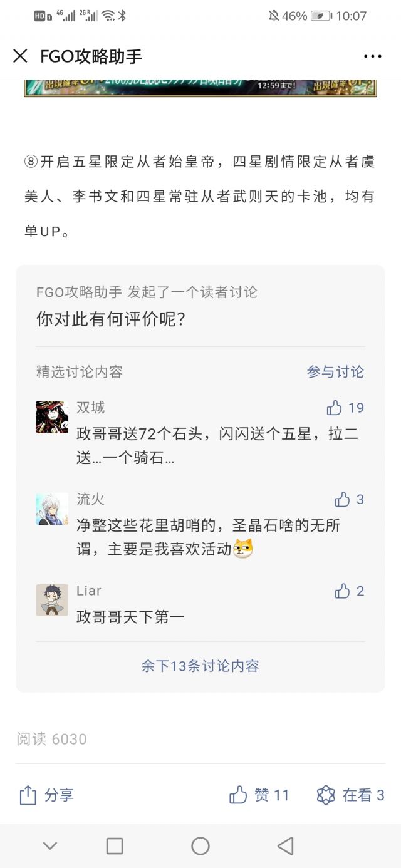
Task: Tap the 分享 share icon
Action: (28, 795)
